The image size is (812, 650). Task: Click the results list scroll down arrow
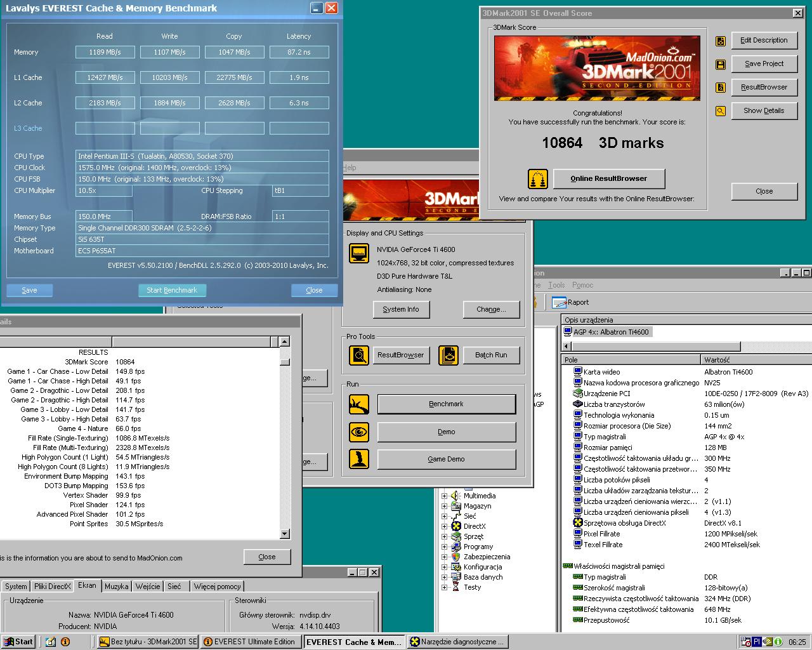[x=285, y=534]
